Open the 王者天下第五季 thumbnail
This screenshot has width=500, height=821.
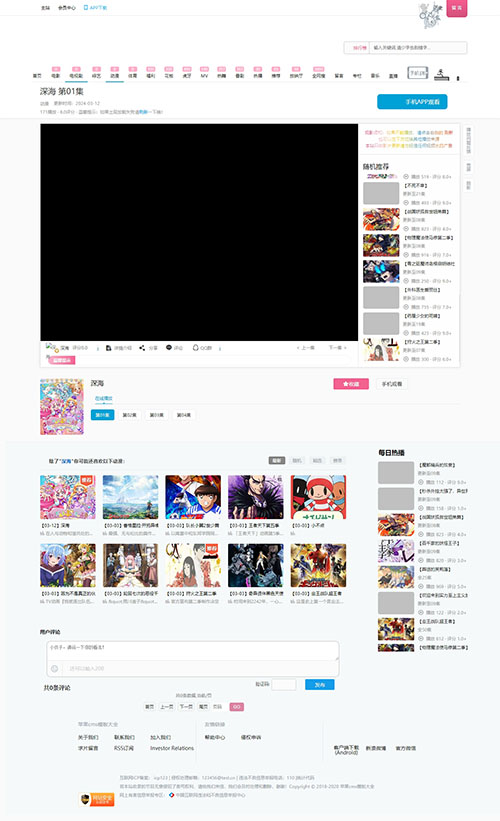coord(255,497)
